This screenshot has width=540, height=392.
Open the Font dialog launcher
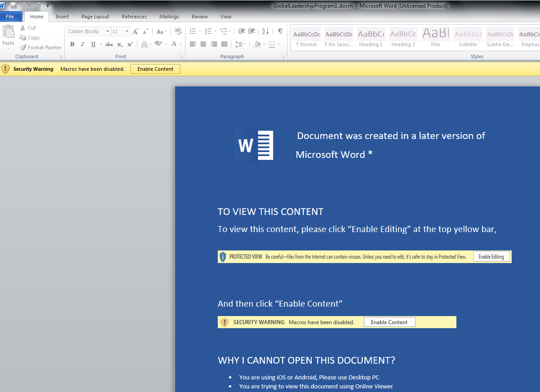click(181, 57)
